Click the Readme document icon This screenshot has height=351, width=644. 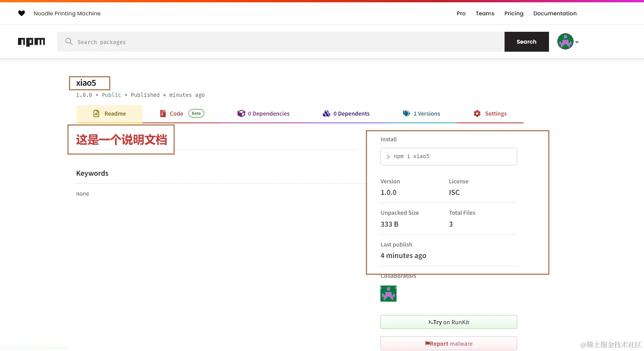click(x=97, y=114)
